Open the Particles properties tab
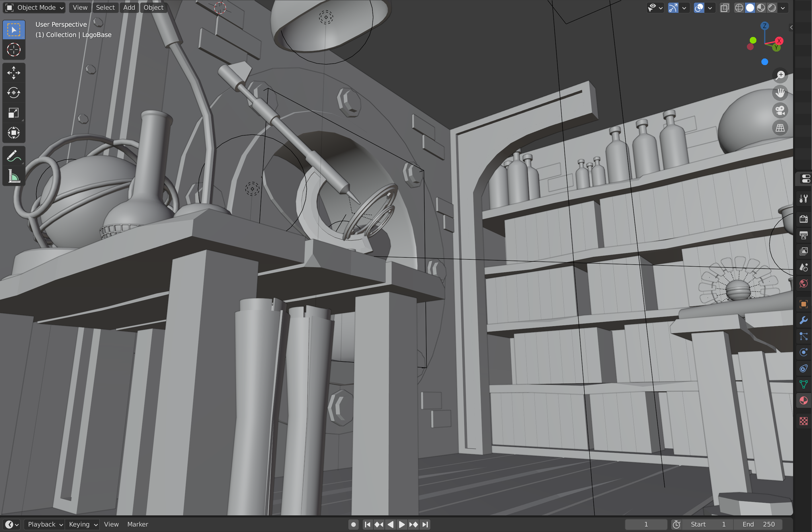Image resolution: width=812 pixels, height=532 pixels. [x=803, y=336]
